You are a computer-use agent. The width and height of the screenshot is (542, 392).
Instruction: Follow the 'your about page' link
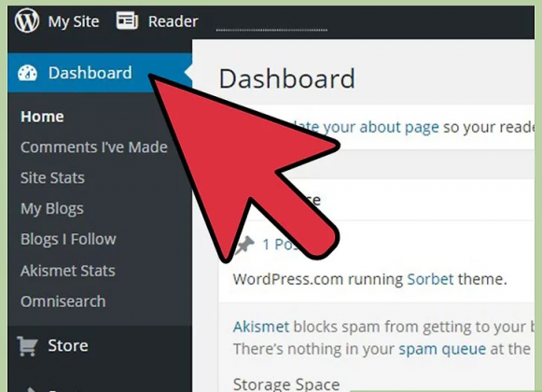point(381,128)
